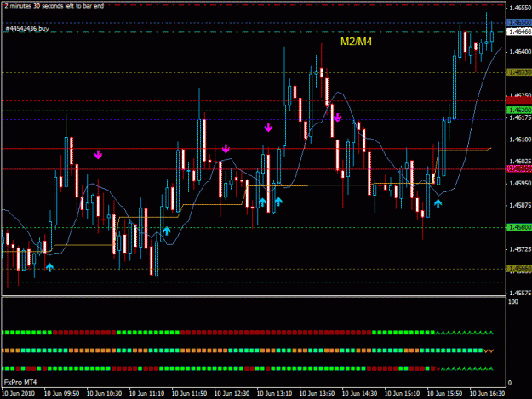This screenshot has height=399, width=532.
Task: Click the 10 Jun 15:50 time label
Action: tap(444, 393)
